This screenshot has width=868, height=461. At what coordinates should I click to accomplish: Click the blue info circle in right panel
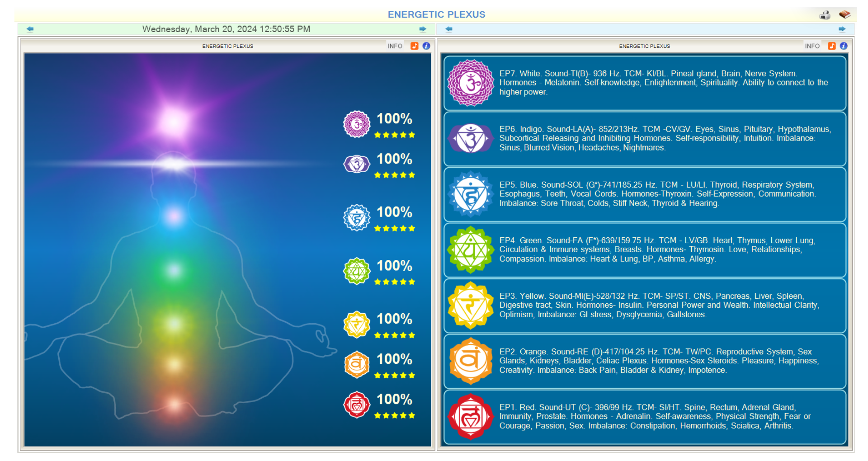click(844, 46)
